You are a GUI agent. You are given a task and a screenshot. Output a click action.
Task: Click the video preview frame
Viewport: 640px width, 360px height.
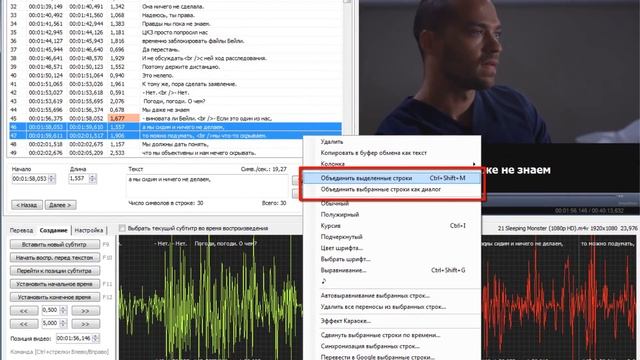[499, 71]
